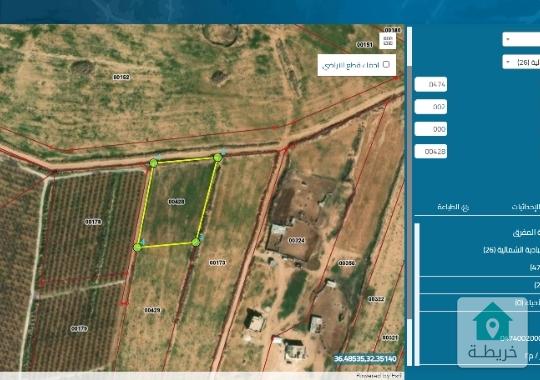Screen dimensions: 540x380
Task: Click the الطباعة print link
Action: pos(453,207)
